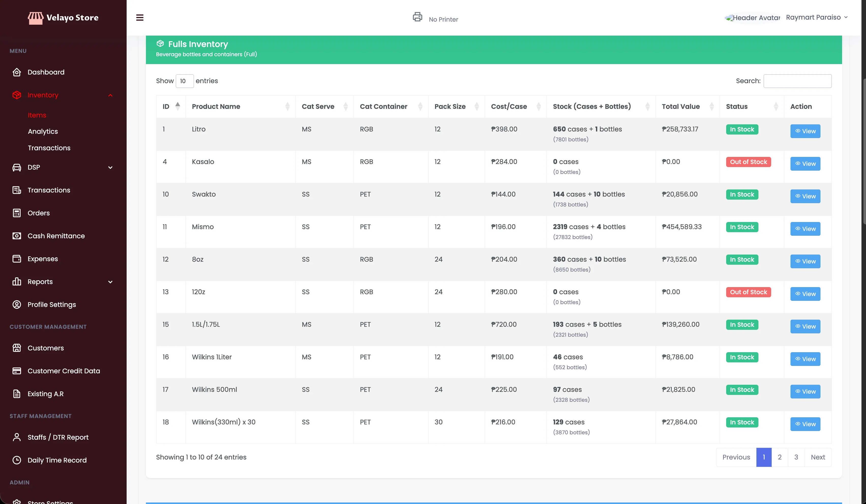
Task: Sort table by Product Name arrows
Action: click(287, 106)
